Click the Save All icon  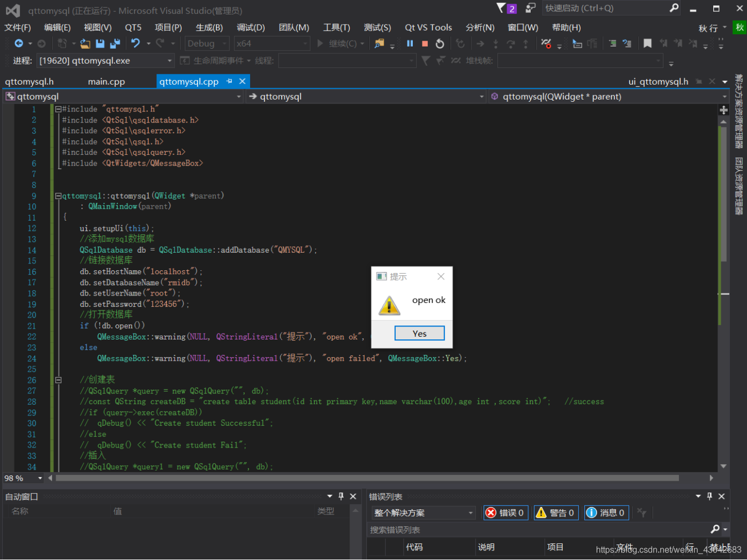point(114,43)
